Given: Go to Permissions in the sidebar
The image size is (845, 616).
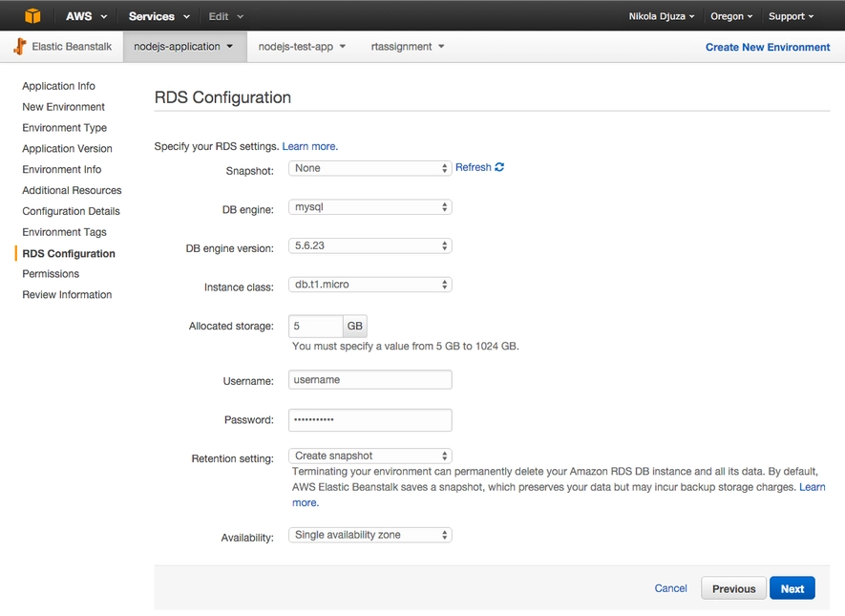Looking at the screenshot, I should pyautogui.click(x=51, y=274).
